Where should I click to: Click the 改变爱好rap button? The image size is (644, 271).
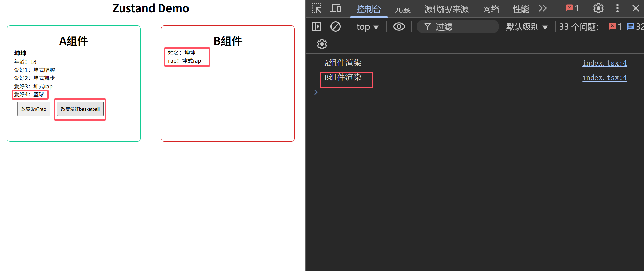34,109
